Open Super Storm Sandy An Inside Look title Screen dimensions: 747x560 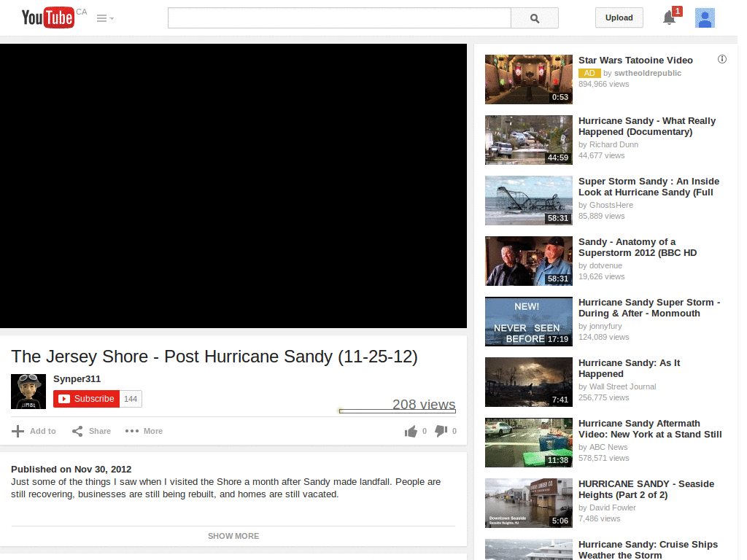point(649,187)
